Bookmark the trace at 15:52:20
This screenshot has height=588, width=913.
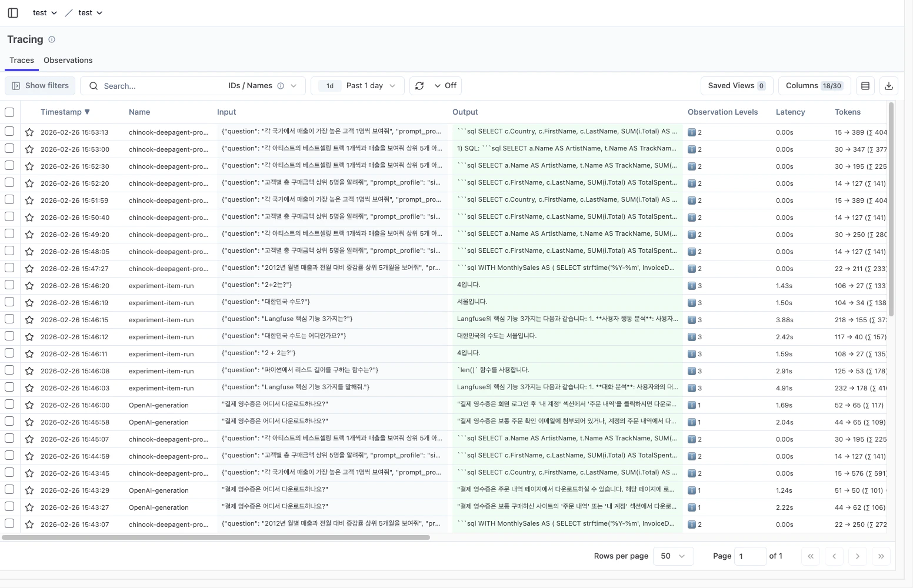(29, 183)
